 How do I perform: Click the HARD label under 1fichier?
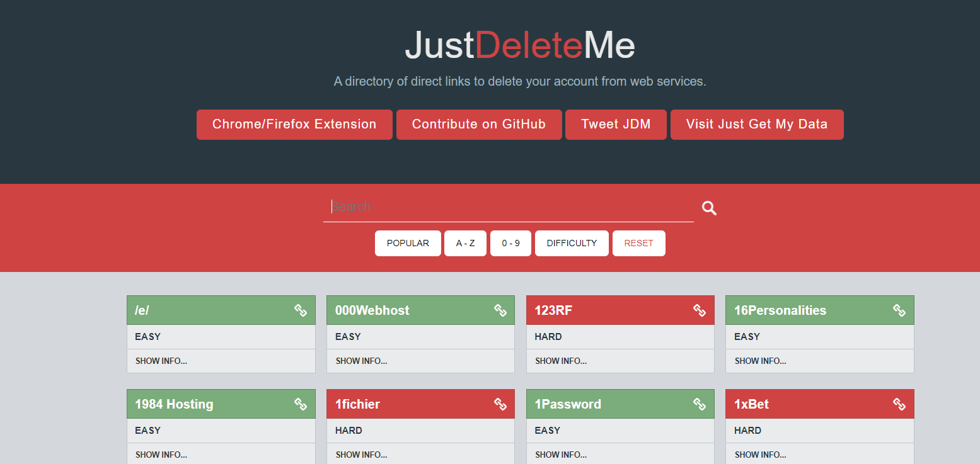[x=349, y=431]
